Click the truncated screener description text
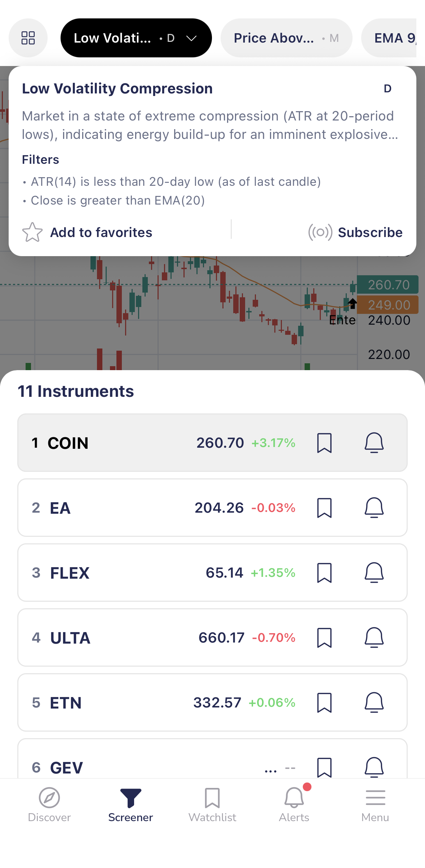 pyautogui.click(x=210, y=125)
